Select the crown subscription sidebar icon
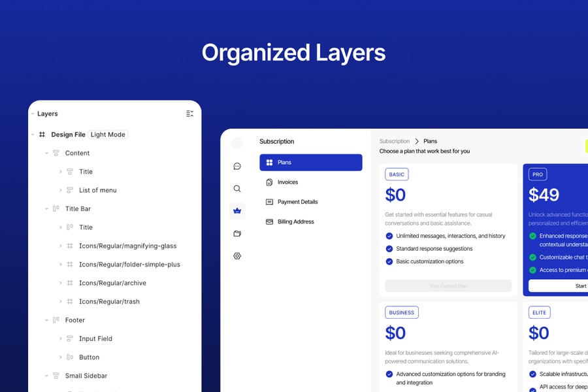The height and width of the screenshot is (392, 588). [x=237, y=211]
